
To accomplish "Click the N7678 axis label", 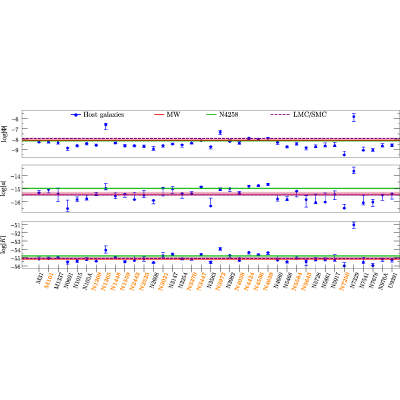I will 372,280.
